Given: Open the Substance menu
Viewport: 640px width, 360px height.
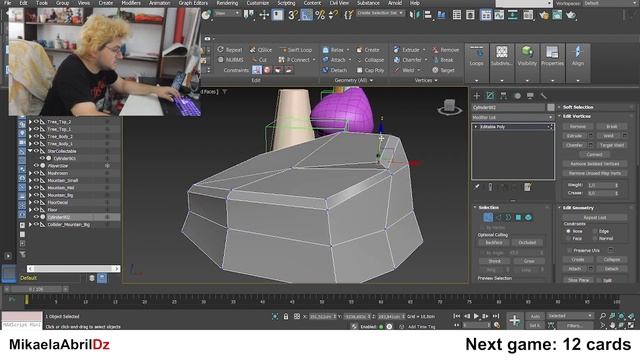Looking at the screenshot, I should point(368,3).
